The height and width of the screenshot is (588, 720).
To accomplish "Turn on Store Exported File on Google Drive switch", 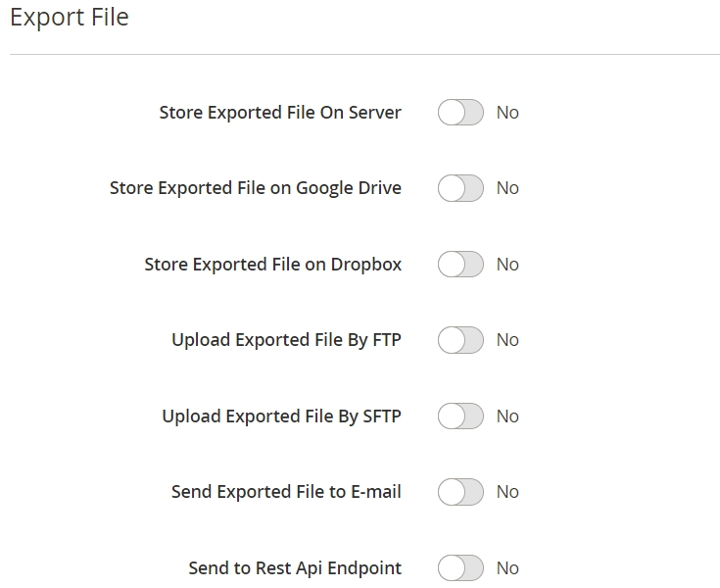I will pos(460,188).
